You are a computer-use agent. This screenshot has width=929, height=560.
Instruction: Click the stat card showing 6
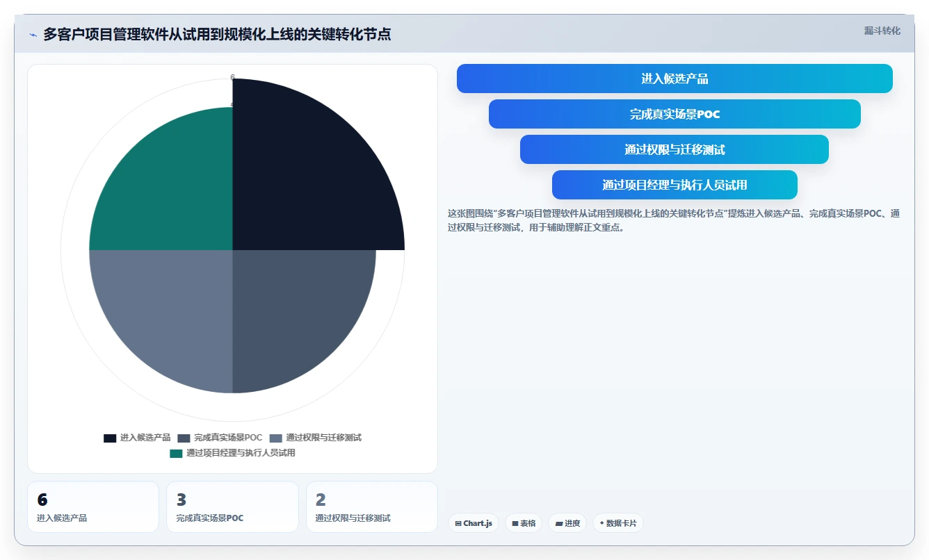(93, 507)
